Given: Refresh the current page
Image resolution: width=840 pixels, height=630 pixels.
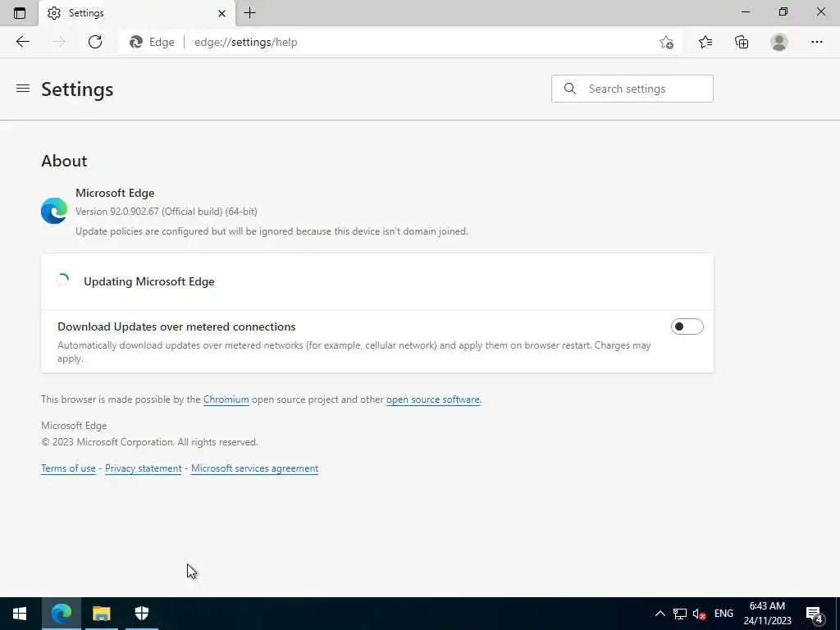Looking at the screenshot, I should (95, 42).
